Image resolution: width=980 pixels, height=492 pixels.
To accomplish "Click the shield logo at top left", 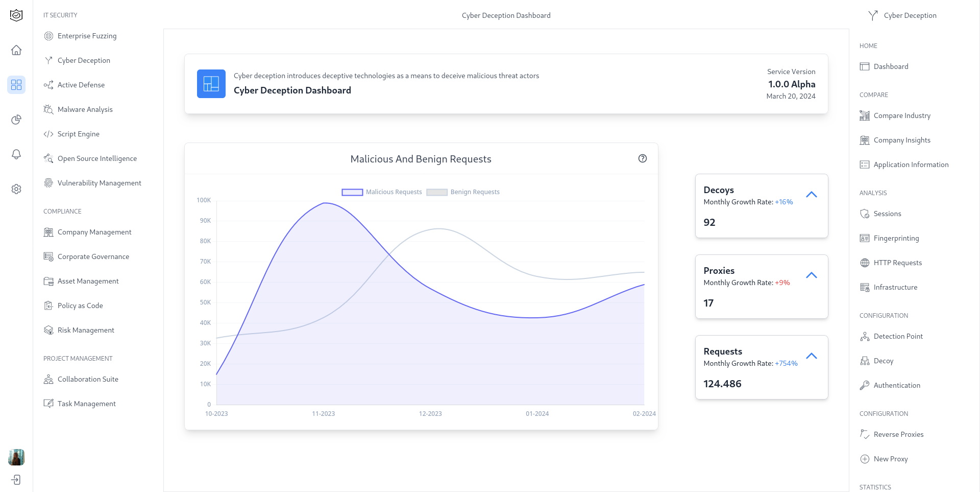I will (16, 15).
